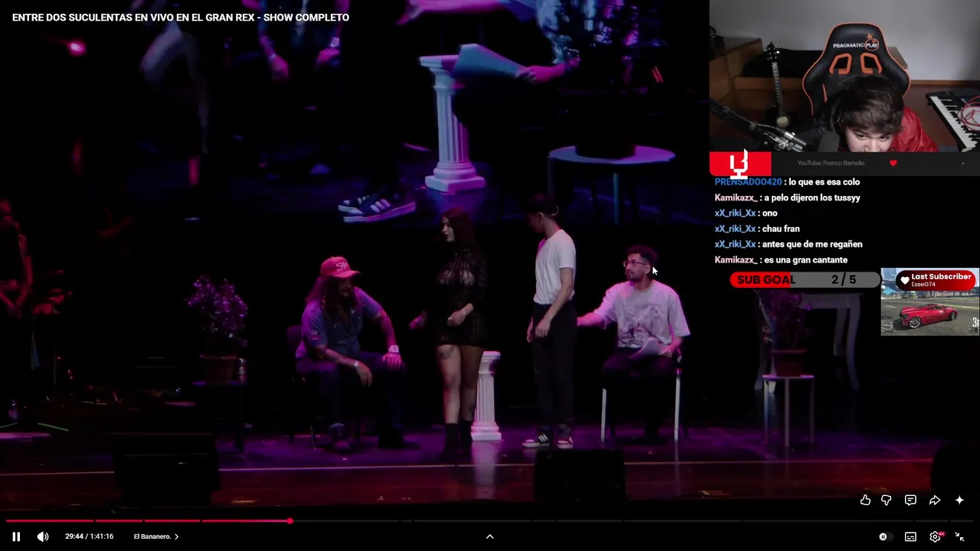Click chat message 'lo que es esa colo'
The image size is (980, 551).
tap(824, 182)
